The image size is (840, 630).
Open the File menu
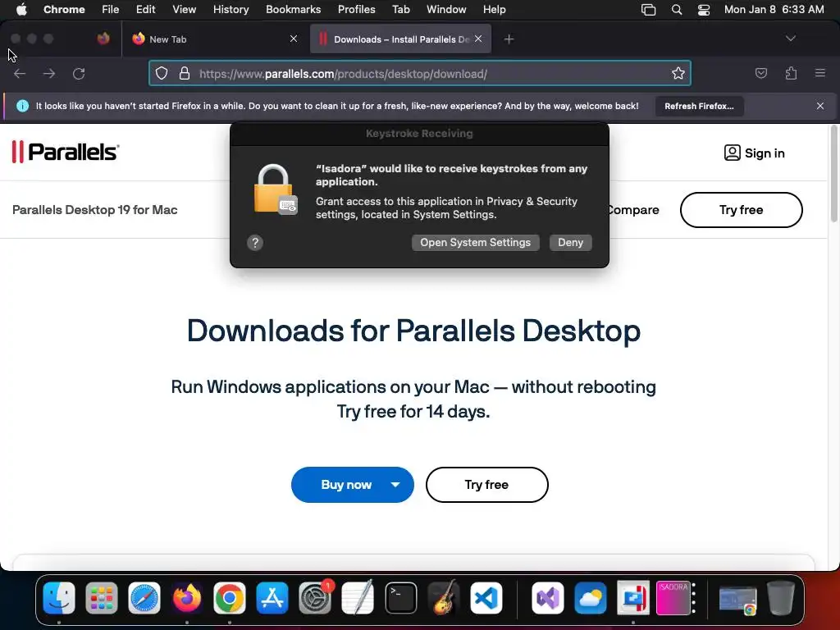111,10
